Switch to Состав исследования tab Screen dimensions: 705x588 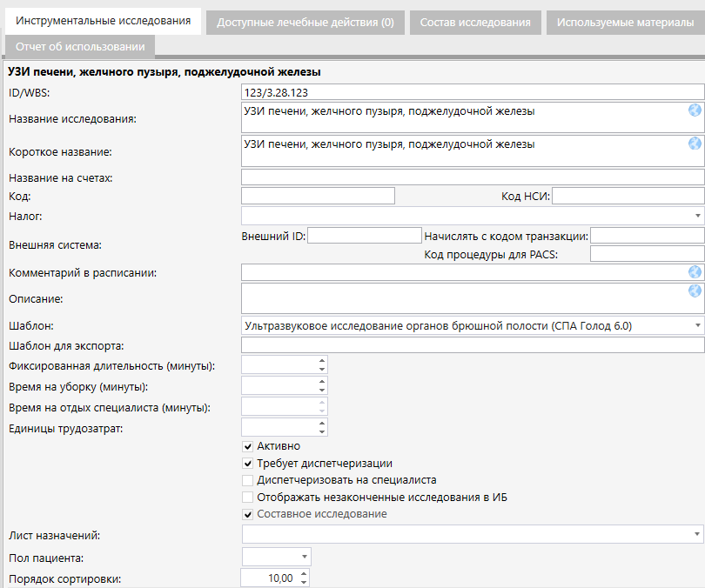point(475,23)
